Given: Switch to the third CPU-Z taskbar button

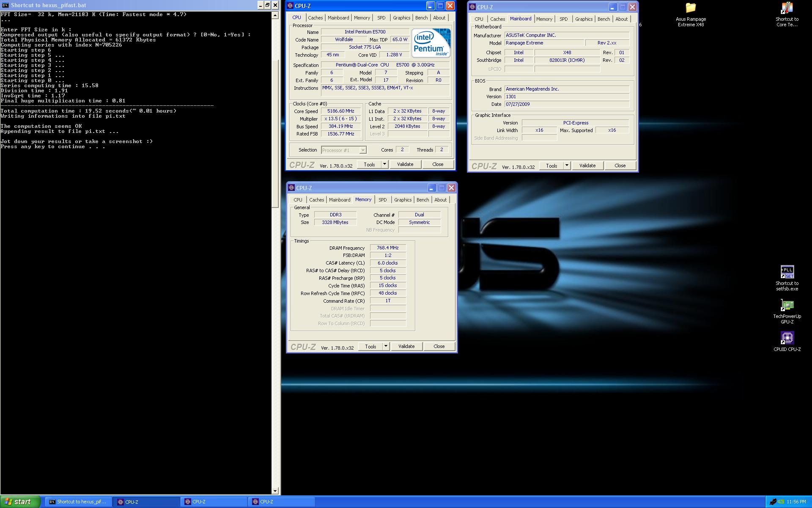Looking at the screenshot, I should 282,502.
